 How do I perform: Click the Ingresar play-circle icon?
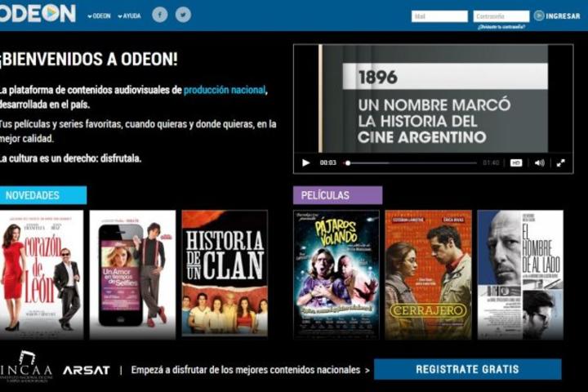tap(539, 16)
